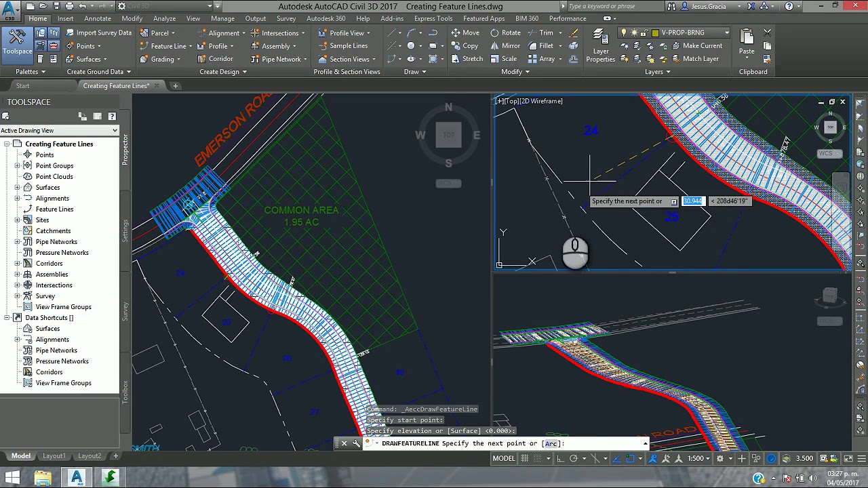Click the Toolspace help question-mark icon
This screenshot has height=488, width=868.
(x=112, y=117)
